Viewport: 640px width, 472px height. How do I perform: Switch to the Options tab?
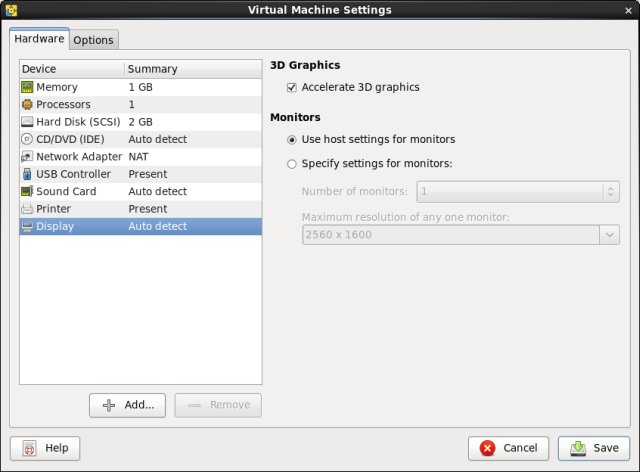click(93, 40)
